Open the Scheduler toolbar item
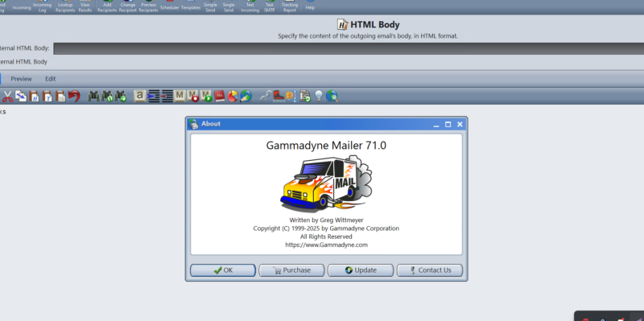 (x=170, y=6)
